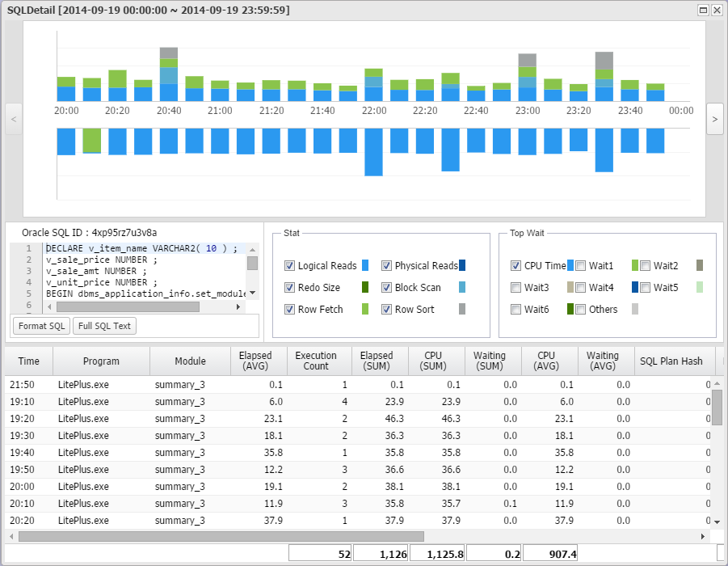
Task: Click the Block Scan color swatch
Action: tap(462, 287)
